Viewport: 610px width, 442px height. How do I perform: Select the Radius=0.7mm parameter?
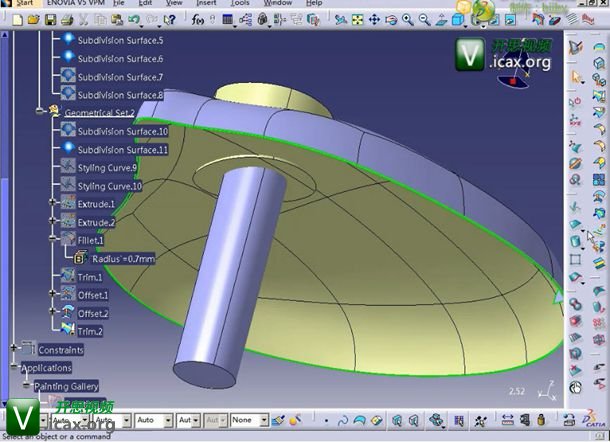click(x=117, y=258)
